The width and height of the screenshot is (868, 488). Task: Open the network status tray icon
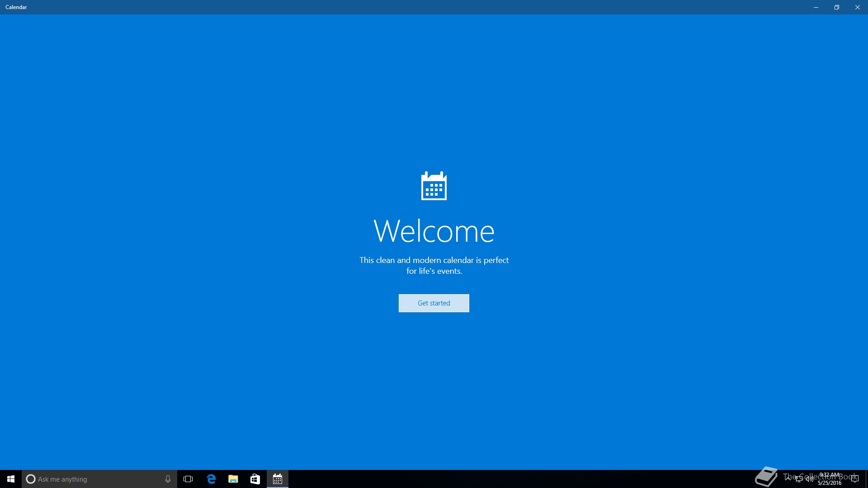pos(799,479)
